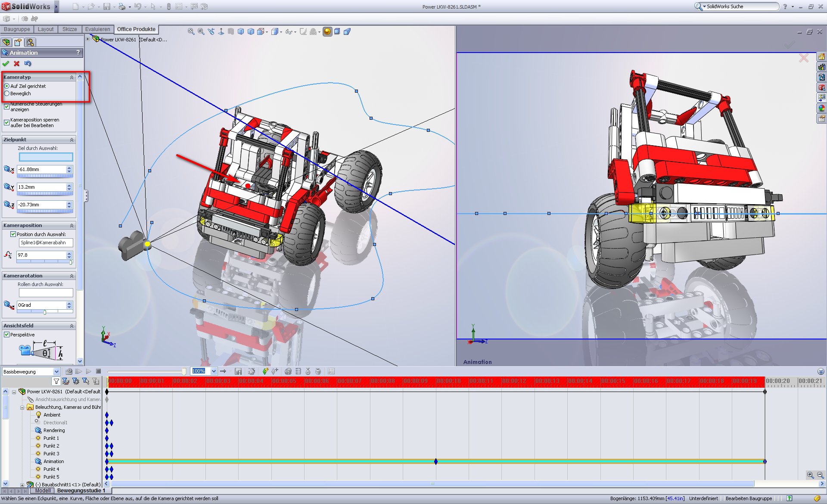Image resolution: width=827 pixels, height=504 pixels.
Task: Expand the Bauabschnitt1 tree node
Action: point(22,485)
